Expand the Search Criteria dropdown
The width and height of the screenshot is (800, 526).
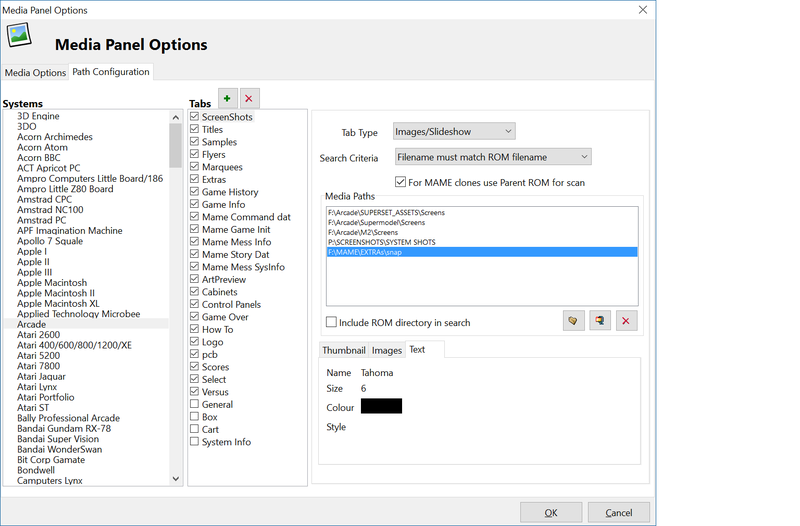pyautogui.click(x=492, y=157)
